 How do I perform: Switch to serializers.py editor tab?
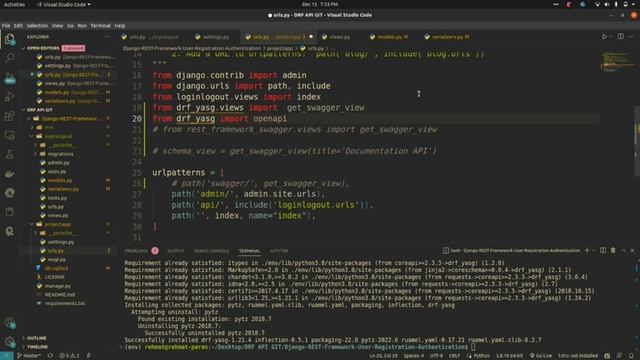pos(447,37)
